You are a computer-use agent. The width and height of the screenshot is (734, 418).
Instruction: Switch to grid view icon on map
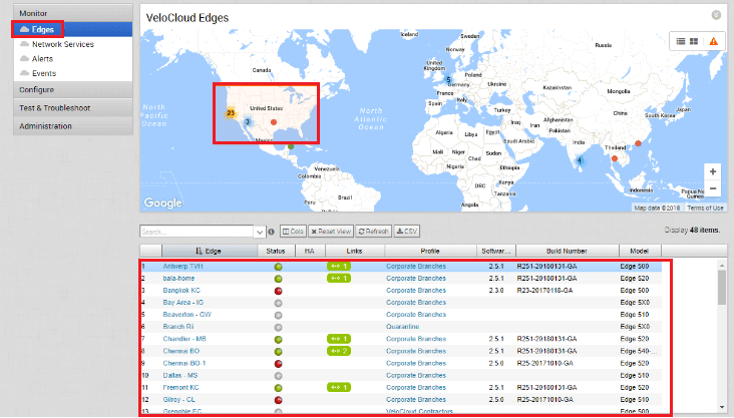pos(694,41)
